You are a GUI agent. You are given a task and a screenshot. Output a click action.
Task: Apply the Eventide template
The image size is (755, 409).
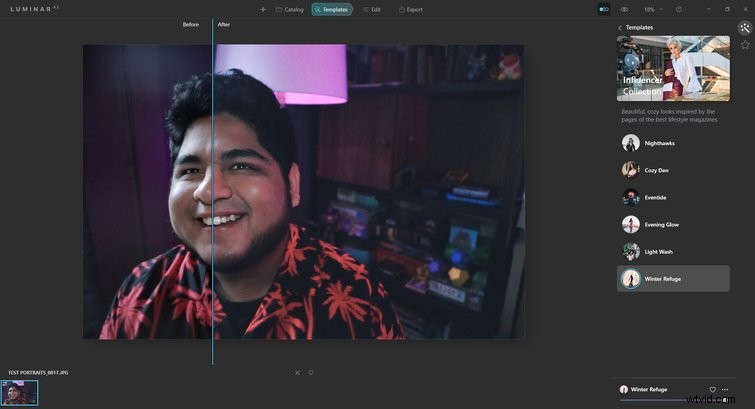pyautogui.click(x=673, y=198)
